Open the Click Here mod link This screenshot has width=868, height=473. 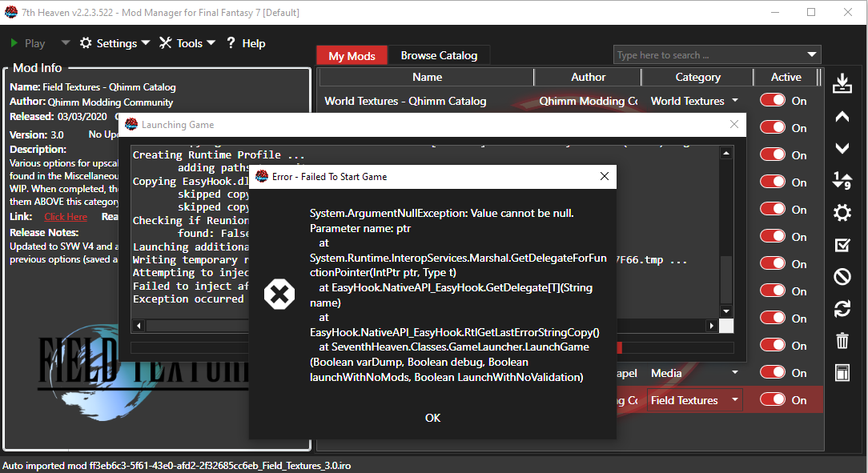coord(66,217)
